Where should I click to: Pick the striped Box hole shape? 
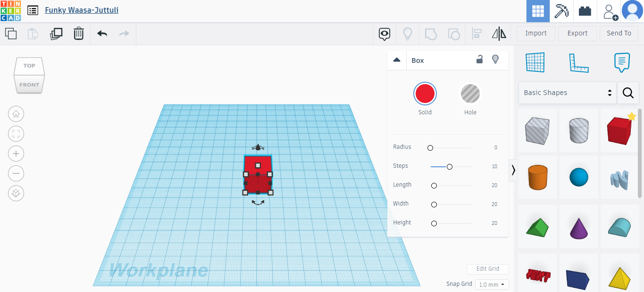point(538,130)
